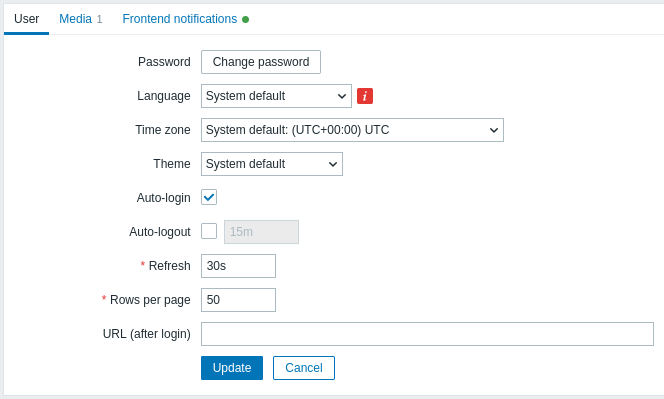Click the URL (after login) input field
Screen dimensions: 664x399
(x=427, y=334)
